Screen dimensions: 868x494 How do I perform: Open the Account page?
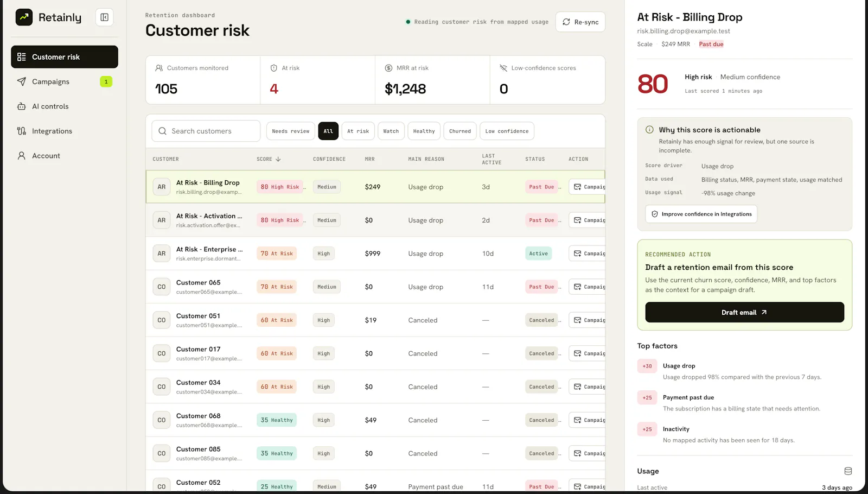click(65, 156)
